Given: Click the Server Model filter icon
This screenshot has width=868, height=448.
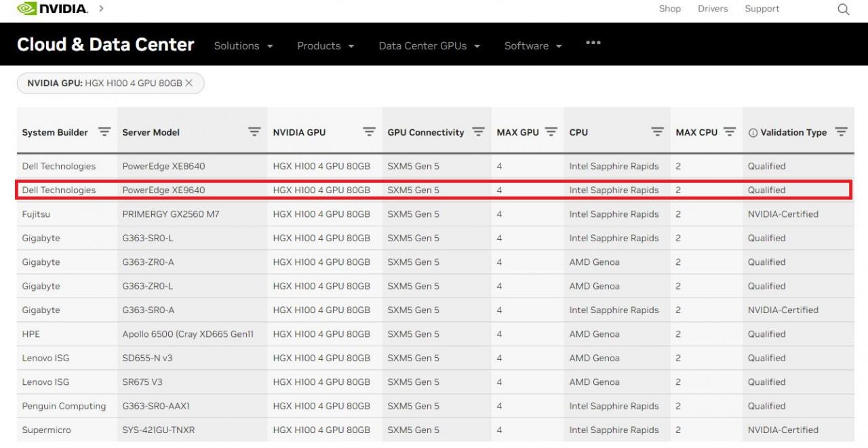Looking at the screenshot, I should coord(254,131).
